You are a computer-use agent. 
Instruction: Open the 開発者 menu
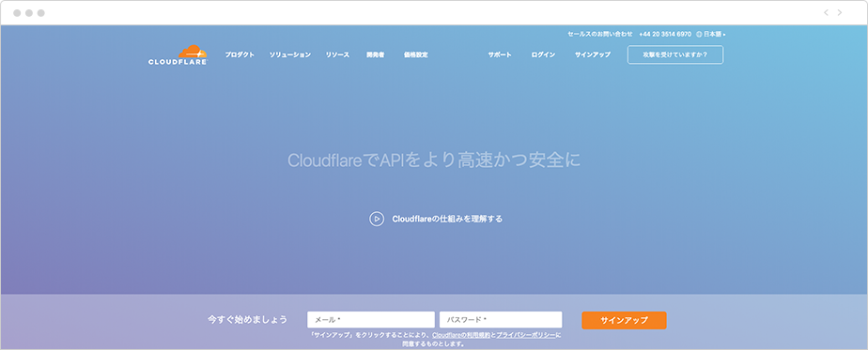pyautogui.click(x=376, y=54)
